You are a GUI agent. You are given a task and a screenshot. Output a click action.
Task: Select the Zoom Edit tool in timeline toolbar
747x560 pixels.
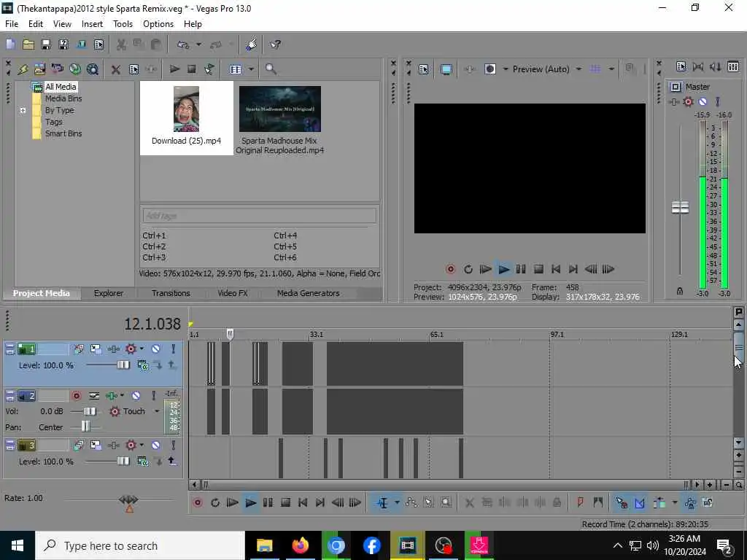point(446,502)
